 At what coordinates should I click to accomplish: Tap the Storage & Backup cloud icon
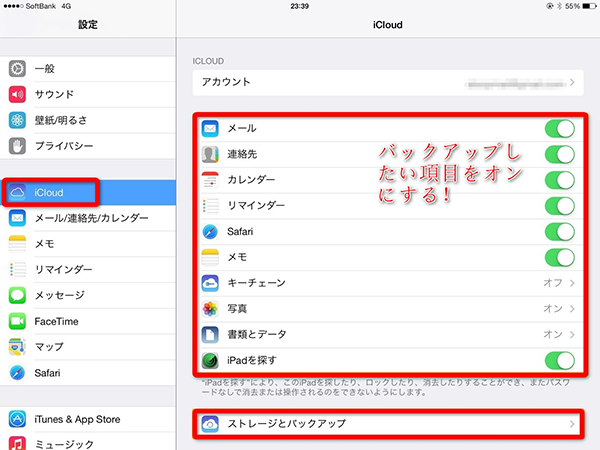pyautogui.click(x=210, y=424)
